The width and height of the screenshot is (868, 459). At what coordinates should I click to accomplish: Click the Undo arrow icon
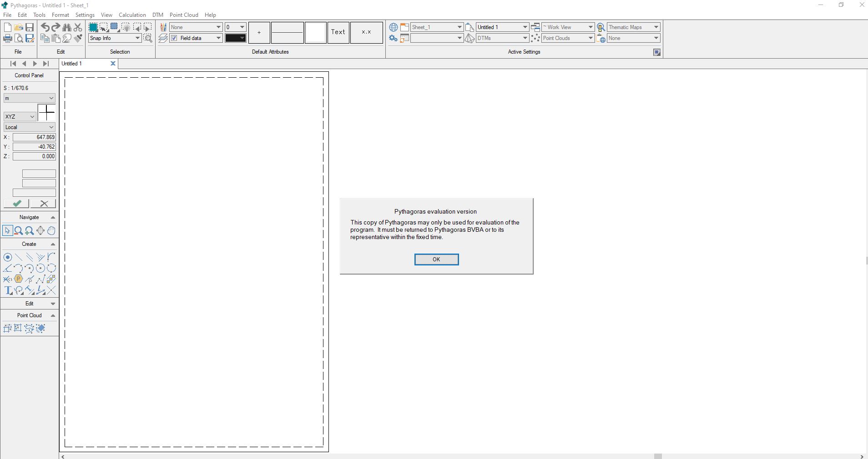coord(45,28)
